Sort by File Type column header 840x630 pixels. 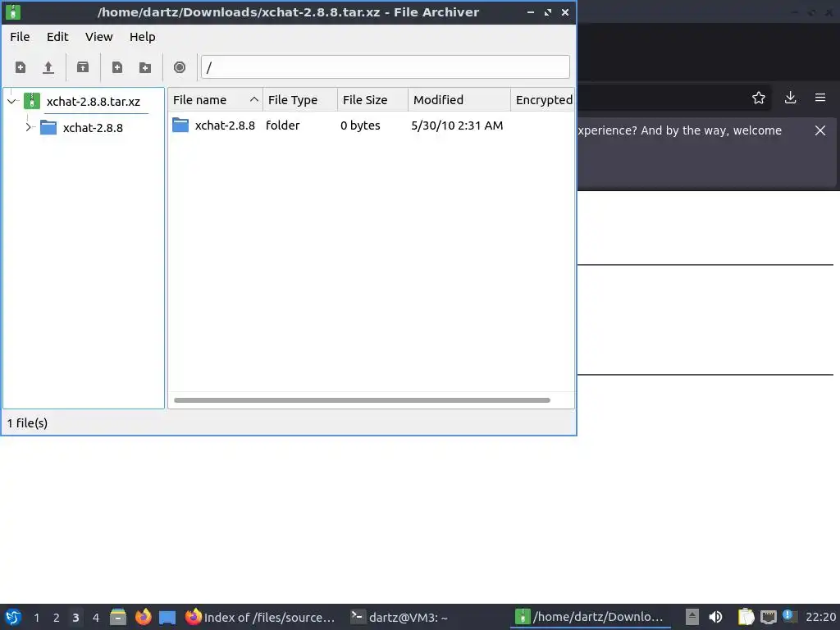tap(300, 100)
